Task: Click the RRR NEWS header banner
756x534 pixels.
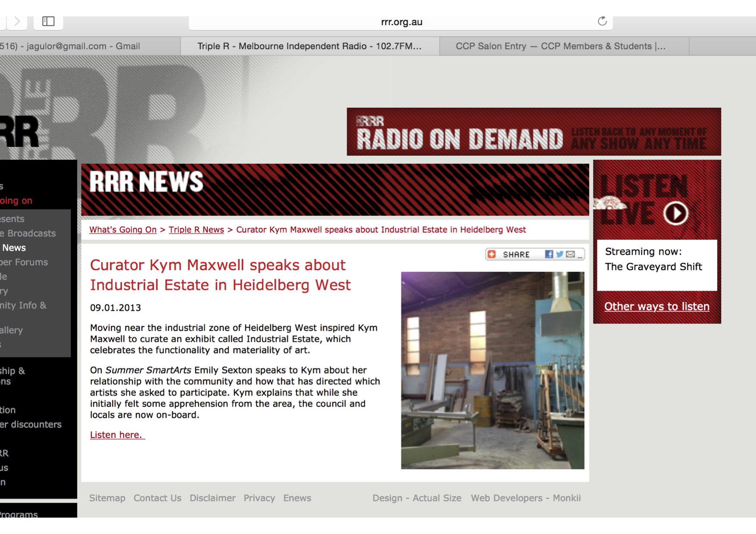Action: 335,190
